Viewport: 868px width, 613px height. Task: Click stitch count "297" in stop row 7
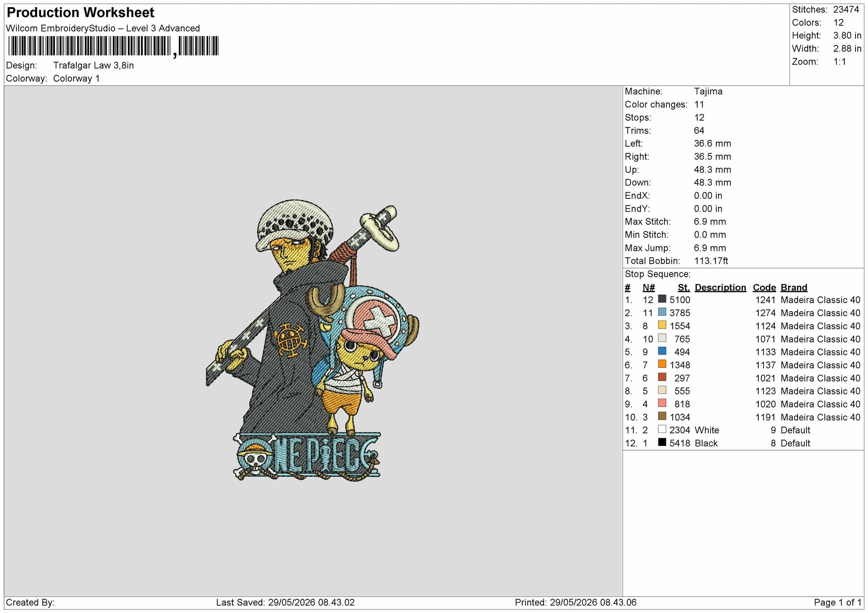pyautogui.click(x=682, y=378)
